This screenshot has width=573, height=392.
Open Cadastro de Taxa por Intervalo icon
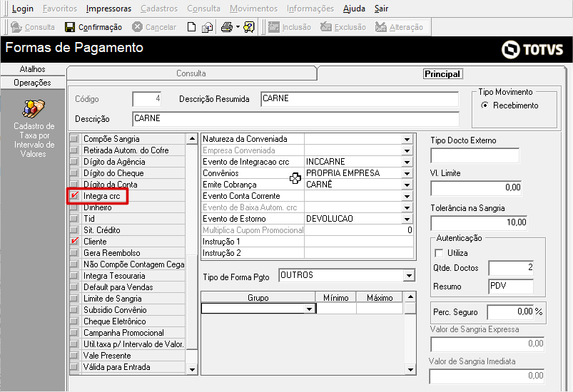point(34,109)
